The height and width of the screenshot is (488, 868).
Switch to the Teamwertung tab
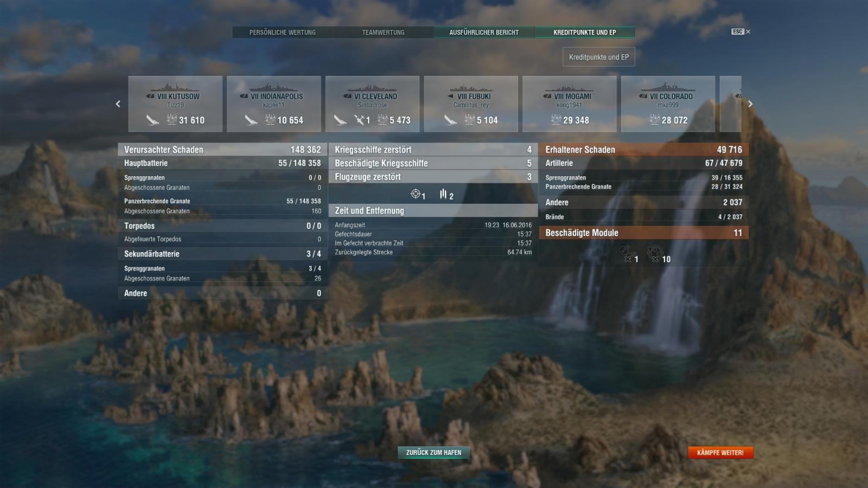point(383,33)
